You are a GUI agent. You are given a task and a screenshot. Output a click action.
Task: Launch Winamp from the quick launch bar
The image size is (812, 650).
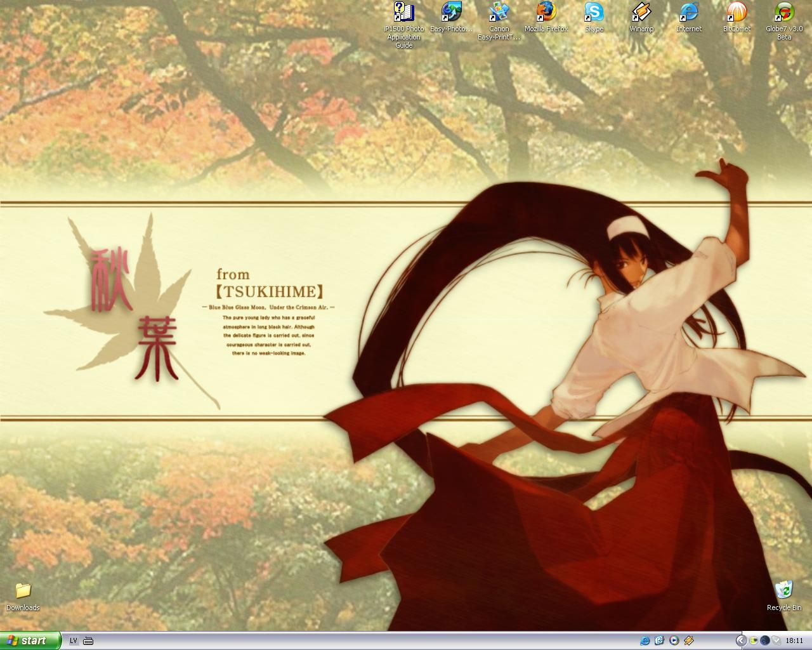click(688, 640)
